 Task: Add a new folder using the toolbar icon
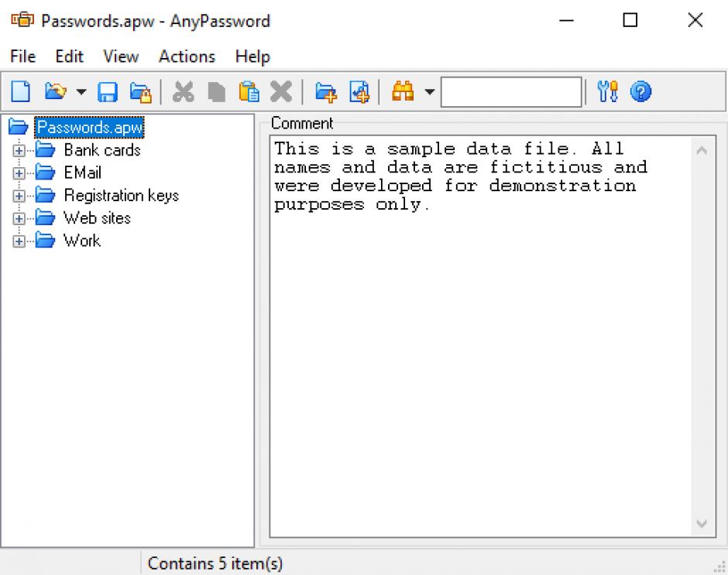(x=326, y=92)
